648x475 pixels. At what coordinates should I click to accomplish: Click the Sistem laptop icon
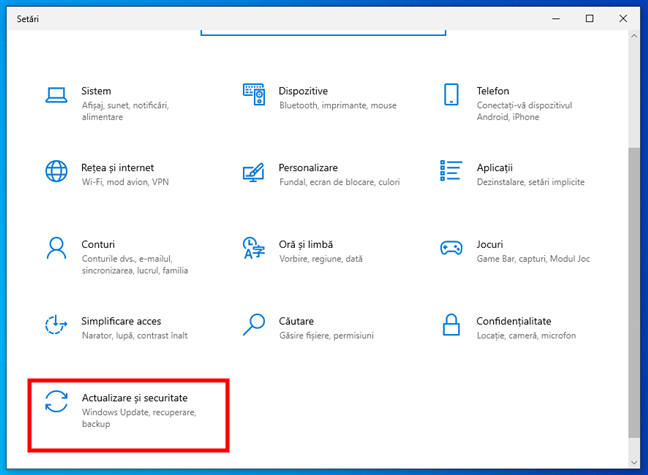tap(56, 95)
